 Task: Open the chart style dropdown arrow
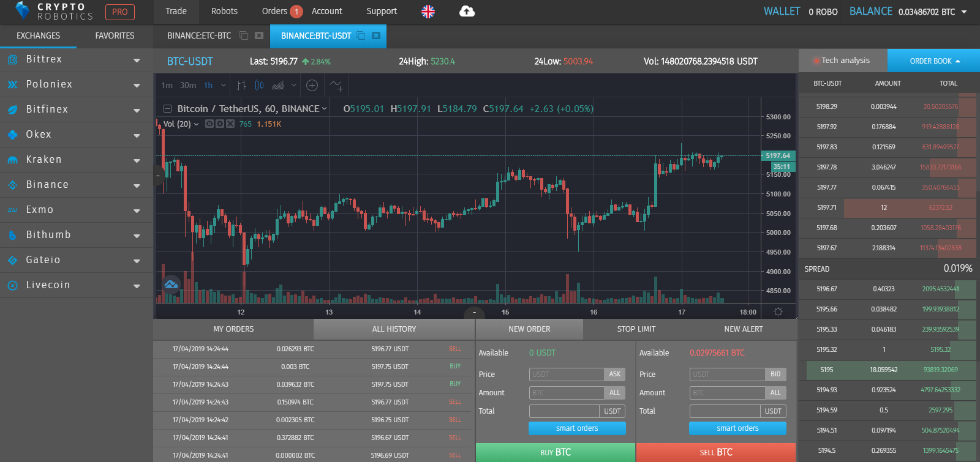pyautogui.click(x=294, y=85)
